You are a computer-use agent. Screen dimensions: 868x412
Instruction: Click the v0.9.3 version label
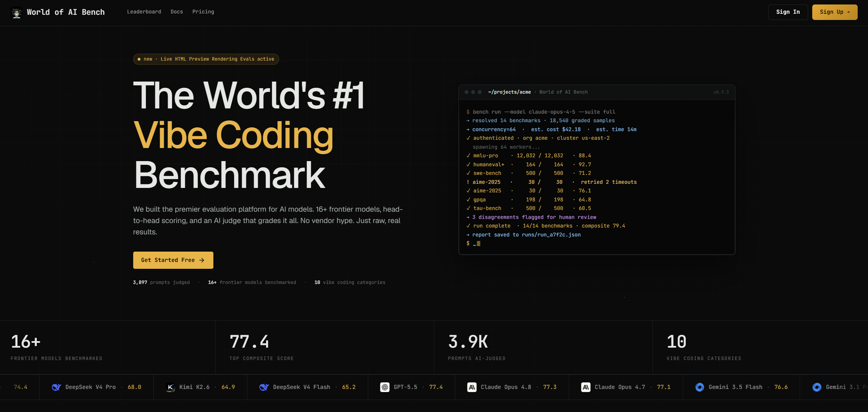721,92
